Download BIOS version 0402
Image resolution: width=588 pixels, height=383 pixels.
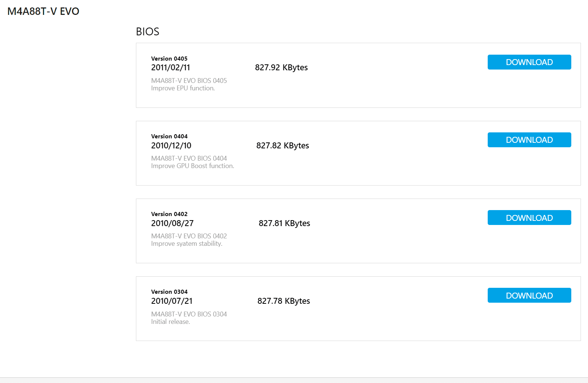529,218
